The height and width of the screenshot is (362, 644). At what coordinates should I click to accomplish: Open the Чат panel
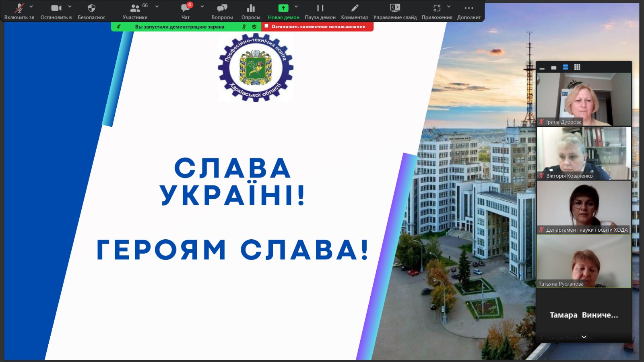pyautogui.click(x=186, y=11)
